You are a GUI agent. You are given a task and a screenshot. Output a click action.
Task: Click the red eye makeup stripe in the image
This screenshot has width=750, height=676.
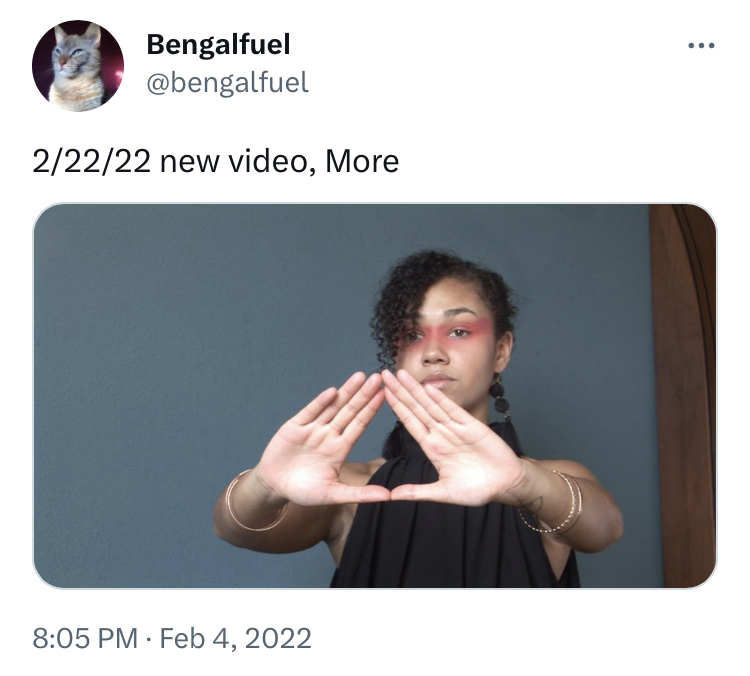[454, 331]
